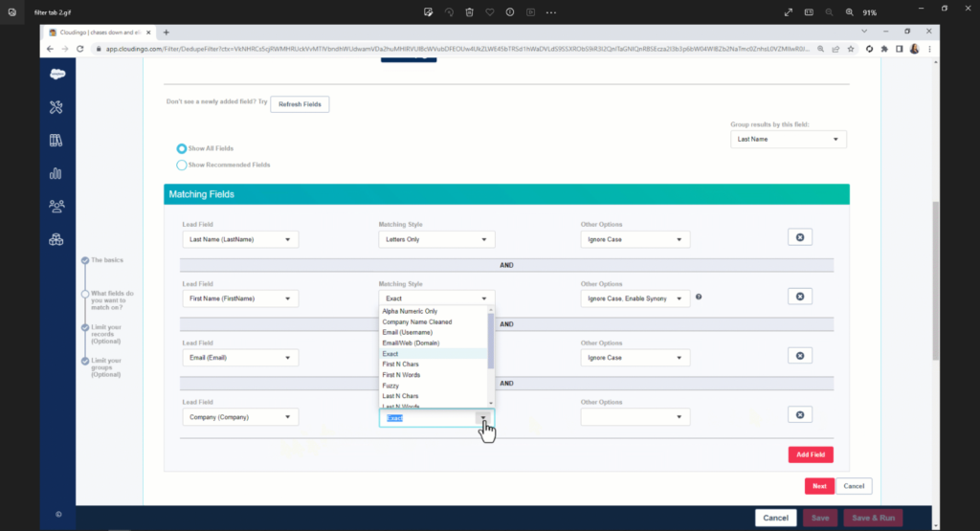Open the Ignore Case, Enable Synonym options dropdown
This screenshot has width=980, height=531.
pyautogui.click(x=635, y=299)
